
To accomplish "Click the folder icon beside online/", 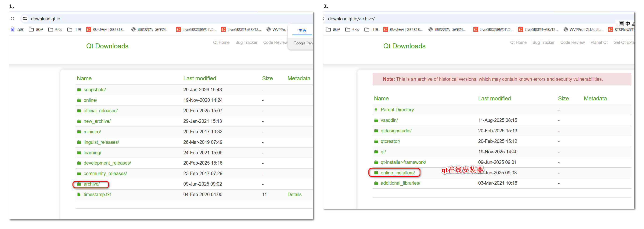I will tap(79, 100).
